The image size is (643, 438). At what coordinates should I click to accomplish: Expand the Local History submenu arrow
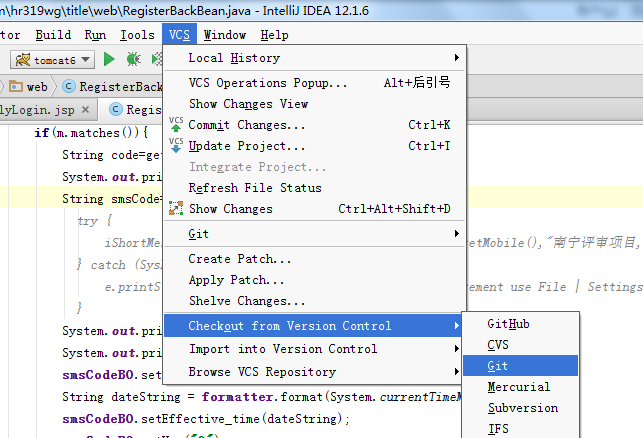pyautogui.click(x=456, y=58)
